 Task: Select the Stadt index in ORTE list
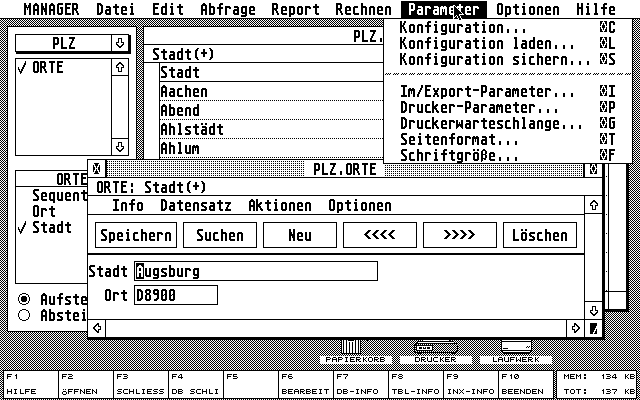tap(52, 227)
